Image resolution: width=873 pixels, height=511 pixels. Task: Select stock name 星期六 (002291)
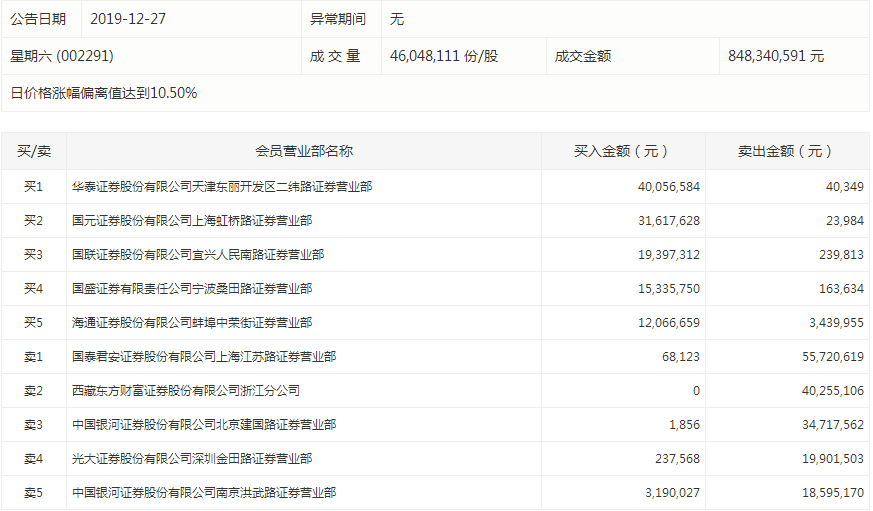62,56
